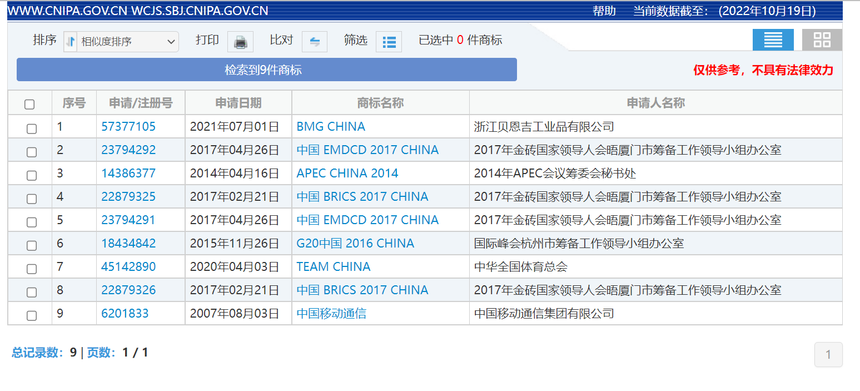Check the box for APEC CHINA 2014 row

pyautogui.click(x=31, y=175)
